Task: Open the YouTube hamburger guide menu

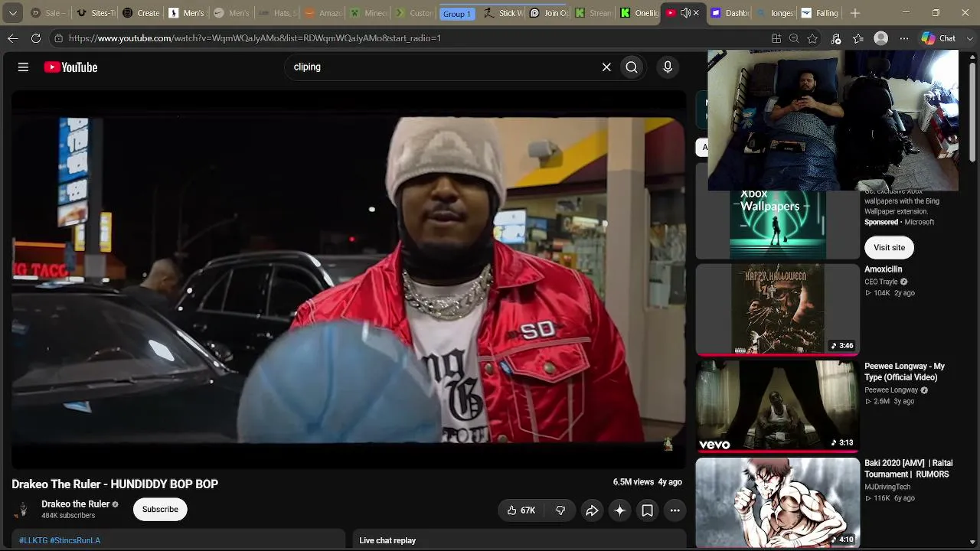Action: point(23,67)
